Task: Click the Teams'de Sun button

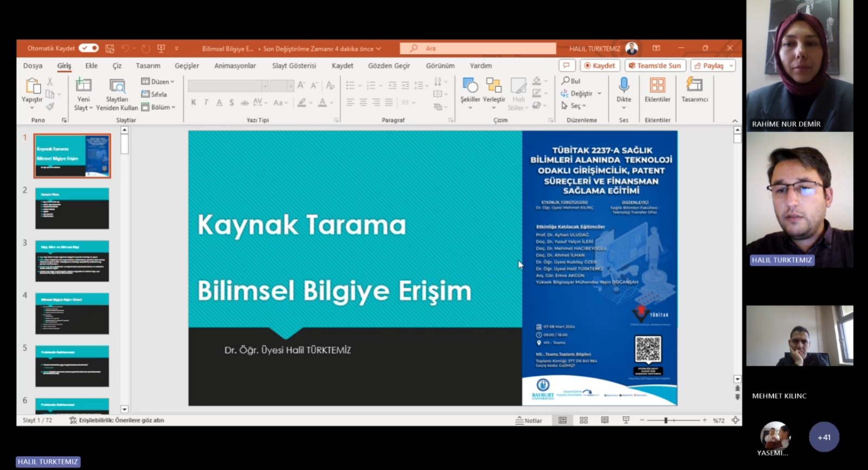Action: click(655, 66)
